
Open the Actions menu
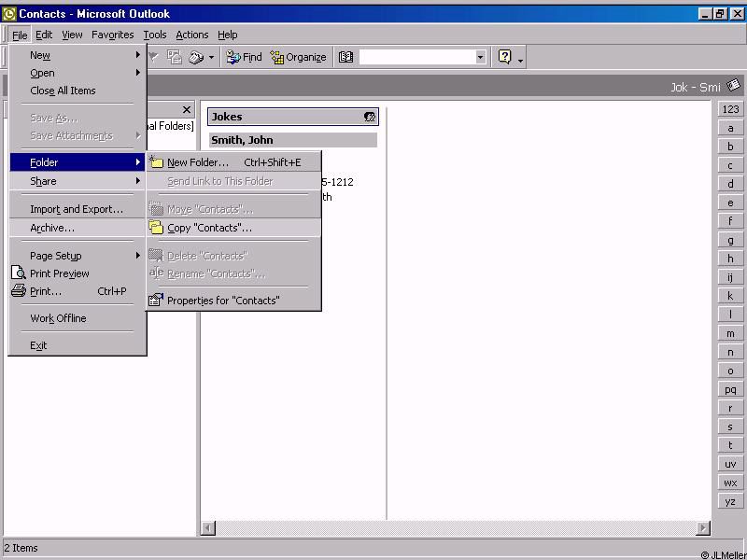pos(192,35)
